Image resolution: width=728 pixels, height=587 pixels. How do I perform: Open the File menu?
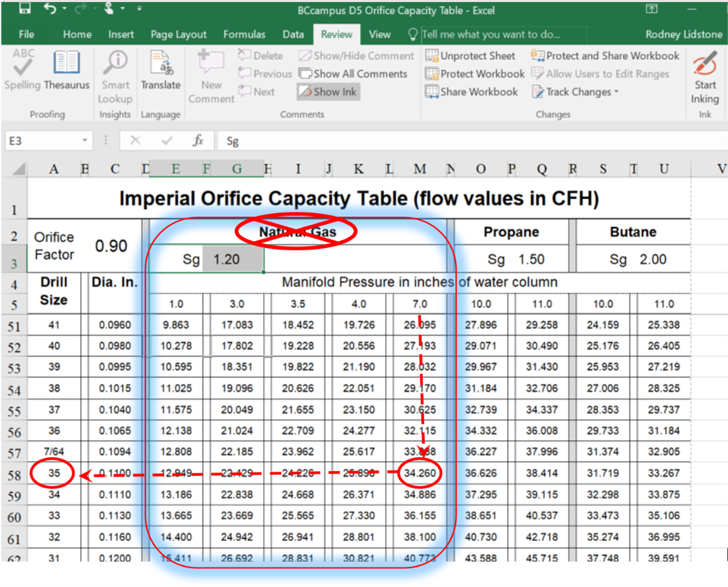click(x=26, y=34)
